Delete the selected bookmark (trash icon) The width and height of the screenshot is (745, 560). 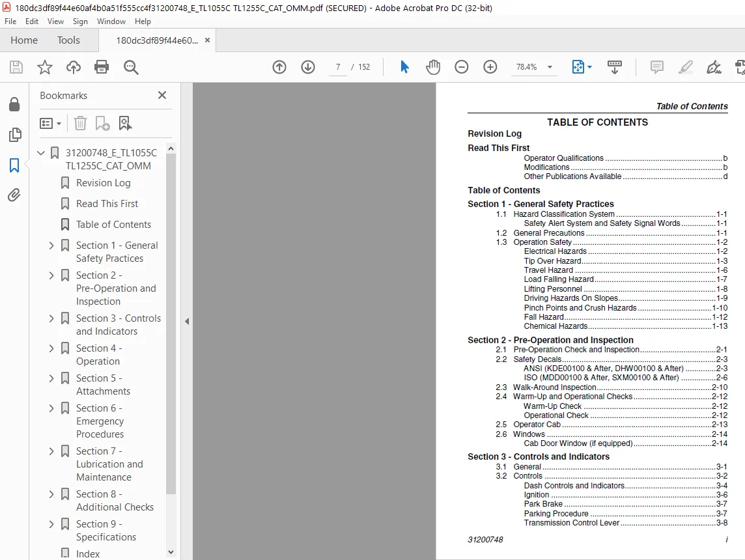(x=80, y=124)
